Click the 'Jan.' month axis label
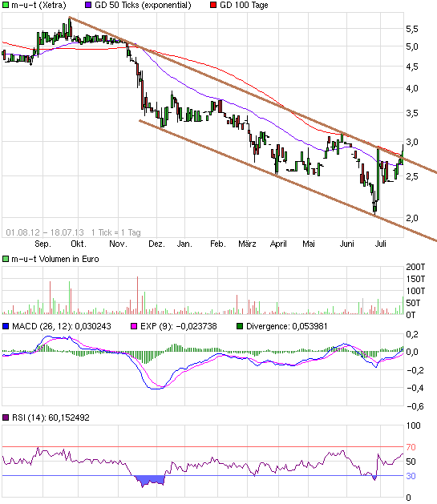Screen dimensions: 437x504 184,244
